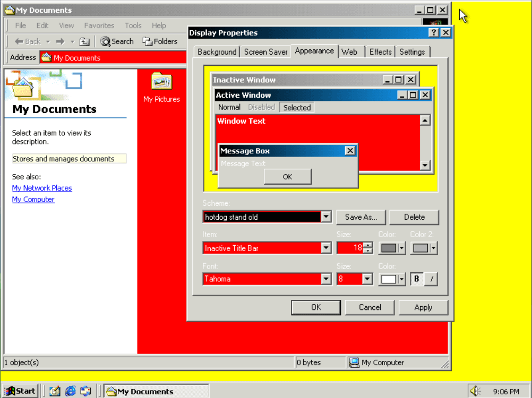Open Search in My Documents toolbar
Viewport: 532px width, 398px height.
117,41
